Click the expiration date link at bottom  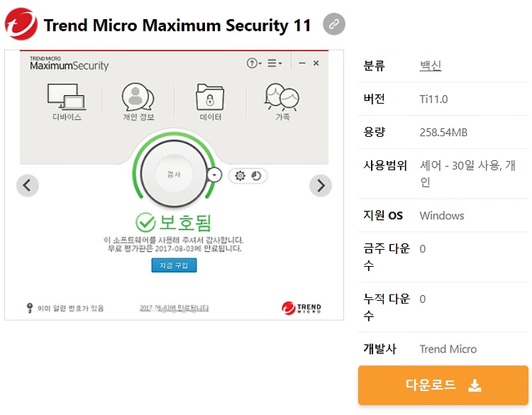pyautogui.click(x=174, y=308)
